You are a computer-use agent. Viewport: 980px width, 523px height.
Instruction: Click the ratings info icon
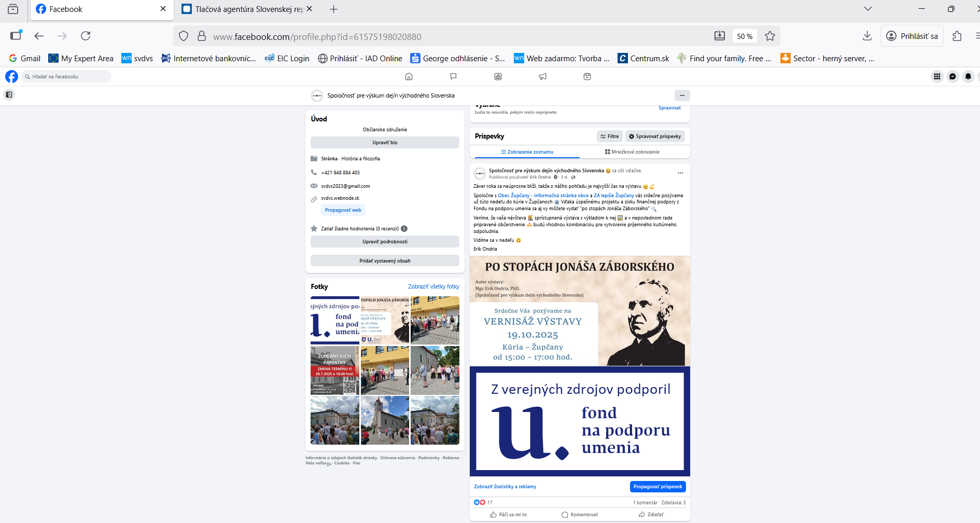(404, 229)
